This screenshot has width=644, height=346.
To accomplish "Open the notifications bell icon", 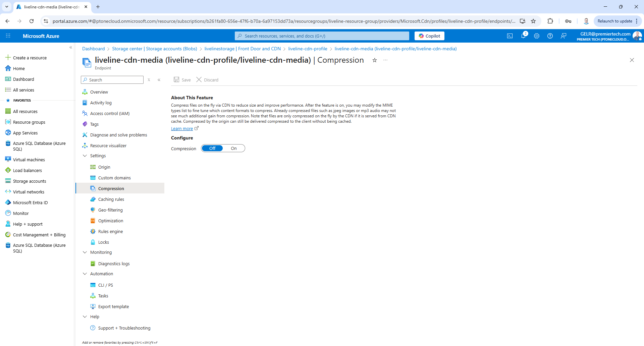I will 523,36.
